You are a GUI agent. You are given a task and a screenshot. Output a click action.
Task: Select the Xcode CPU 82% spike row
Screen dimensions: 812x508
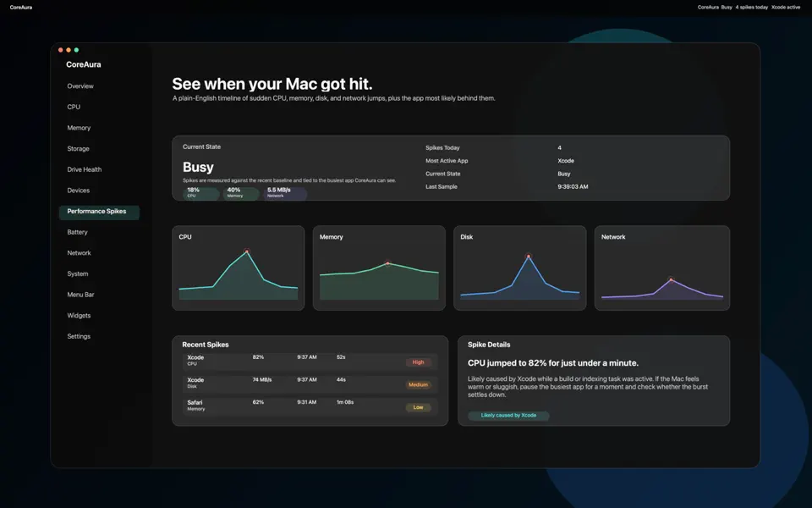[310, 362]
